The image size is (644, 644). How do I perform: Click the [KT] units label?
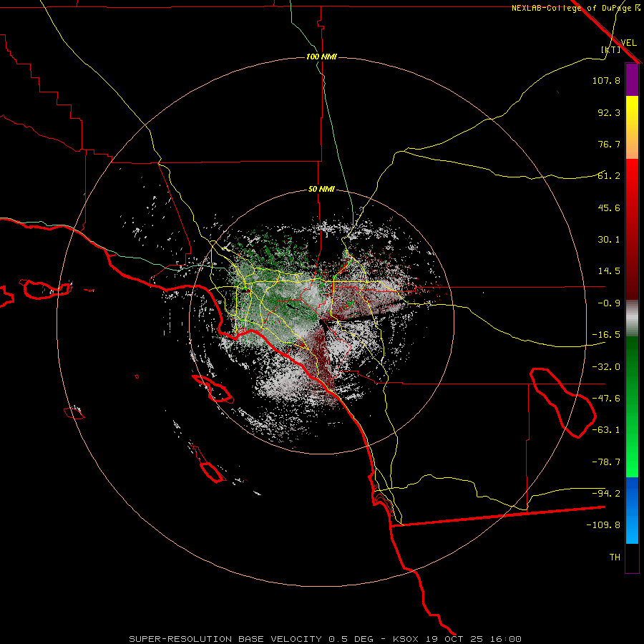(610, 49)
